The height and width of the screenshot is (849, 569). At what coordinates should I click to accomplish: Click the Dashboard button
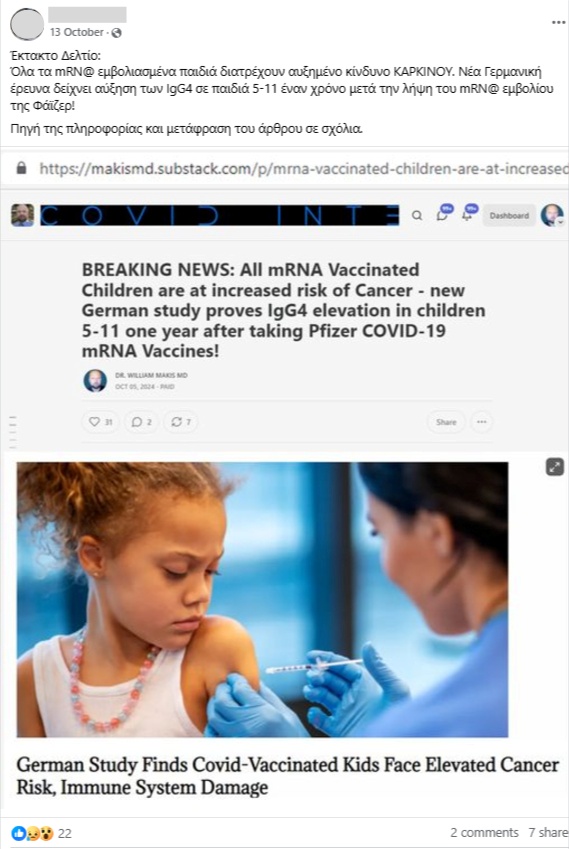coord(509,215)
